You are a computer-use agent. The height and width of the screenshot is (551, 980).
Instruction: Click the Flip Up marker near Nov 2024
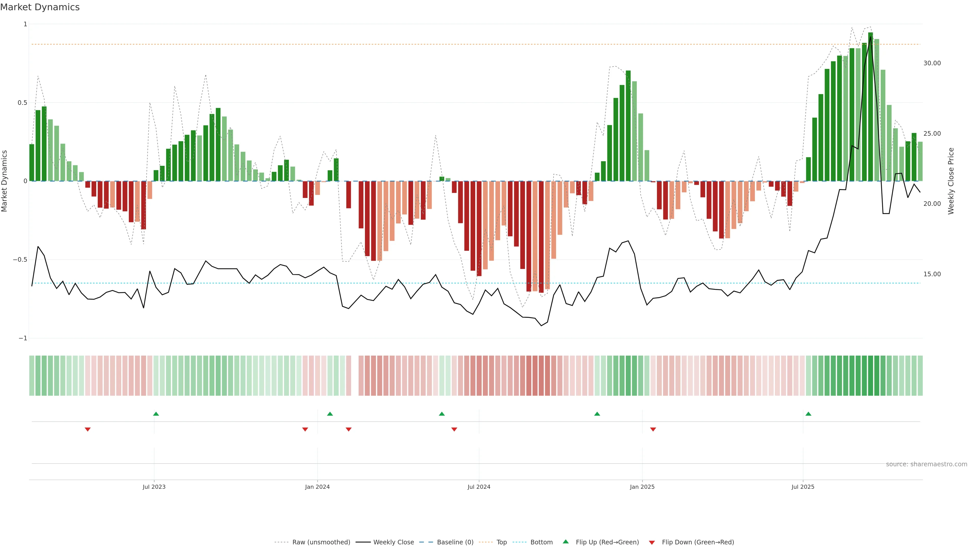[x=597, y=414]
